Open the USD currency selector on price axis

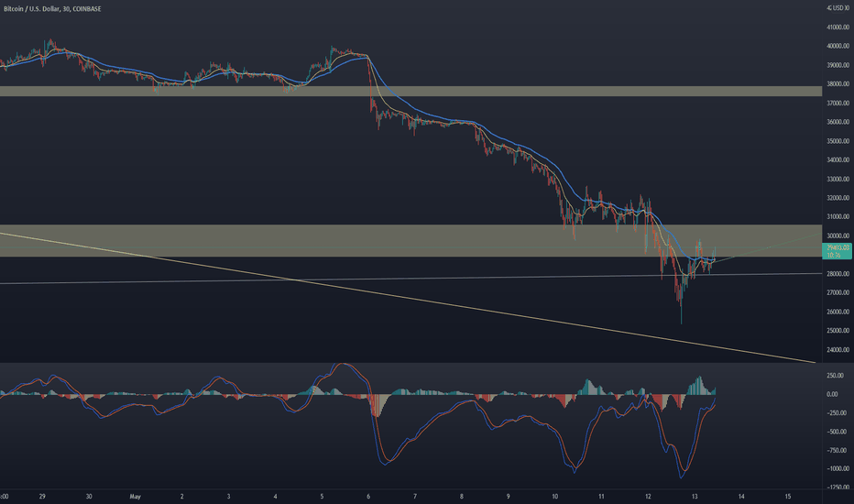pyautogui.click(x=838, y=8)
